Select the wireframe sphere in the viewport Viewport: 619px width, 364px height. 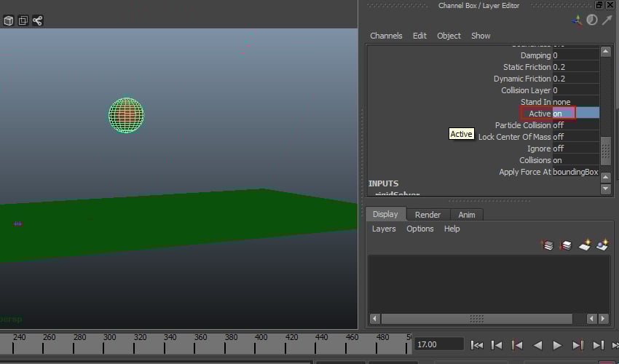[x=126, y=115]
